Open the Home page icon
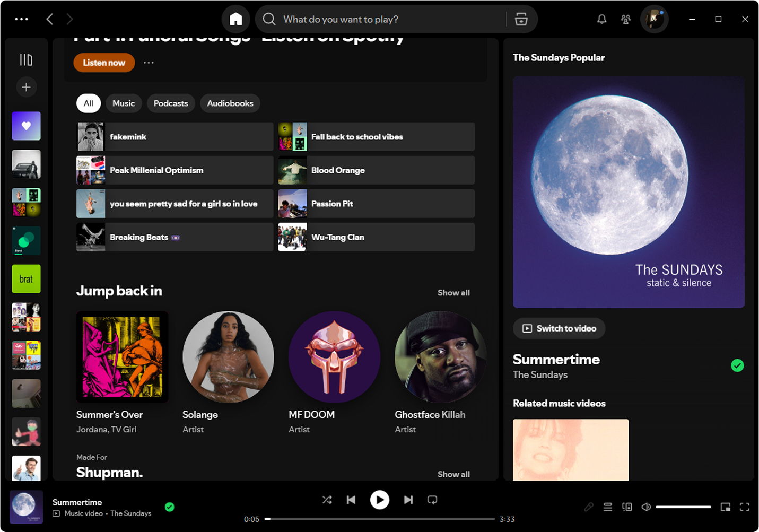 235,19
